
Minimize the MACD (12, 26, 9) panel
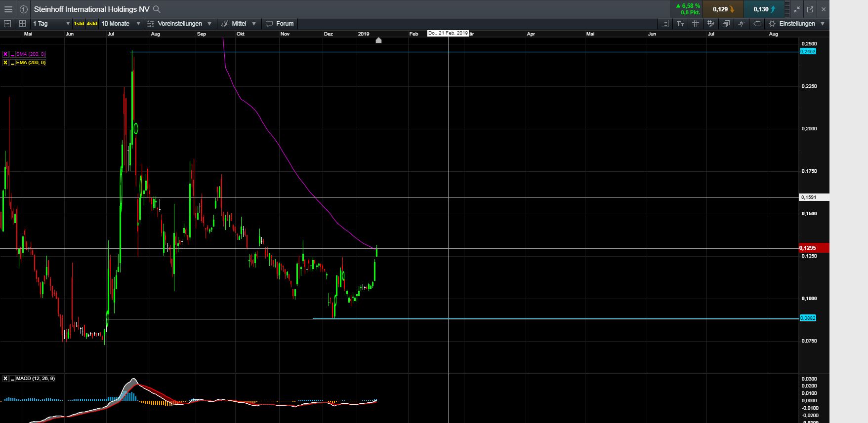click(x=12, y=379)
